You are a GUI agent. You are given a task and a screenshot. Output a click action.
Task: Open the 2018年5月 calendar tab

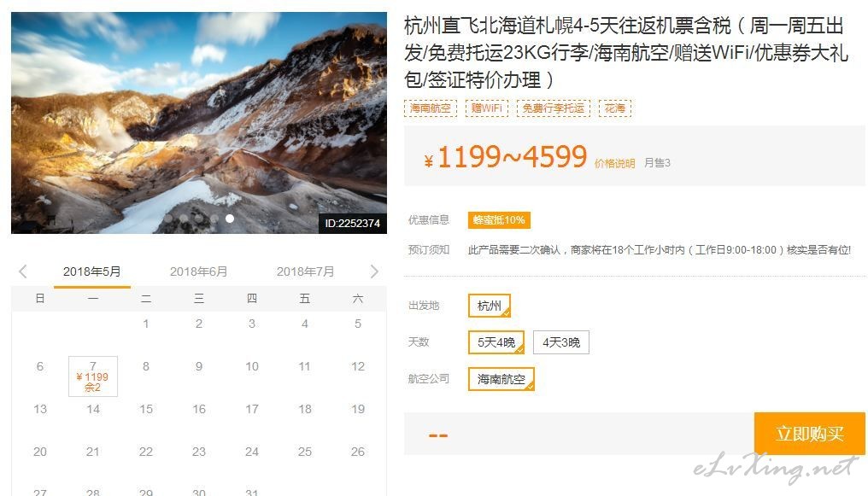(x=92, y=271)
